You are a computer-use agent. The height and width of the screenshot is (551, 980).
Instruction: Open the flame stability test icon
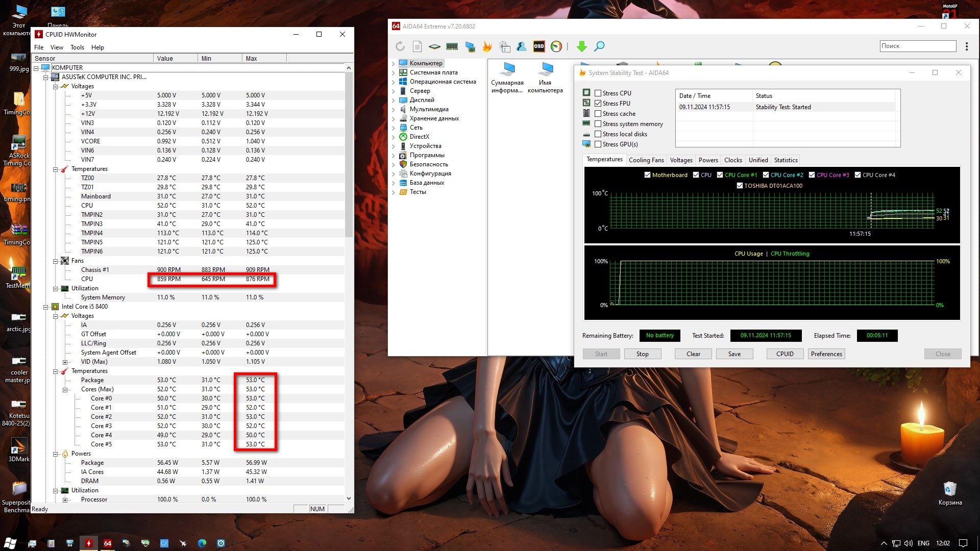[x=487, y=46]
